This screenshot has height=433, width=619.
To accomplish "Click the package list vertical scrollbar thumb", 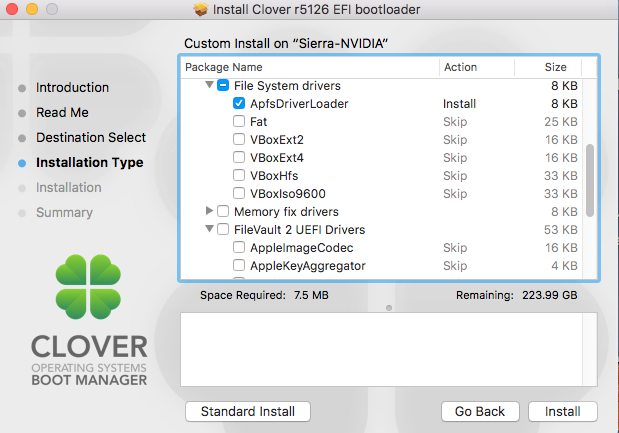I will [x=590, y=180].
